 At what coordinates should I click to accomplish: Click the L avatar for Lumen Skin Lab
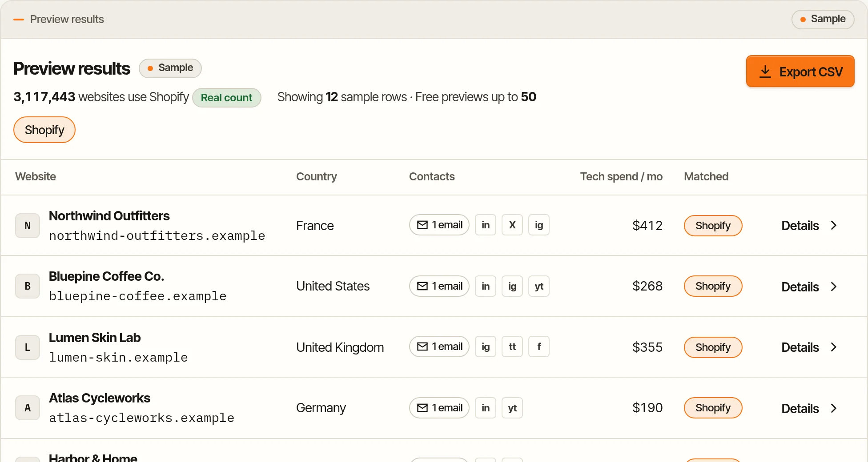click(x=28, y=347)
